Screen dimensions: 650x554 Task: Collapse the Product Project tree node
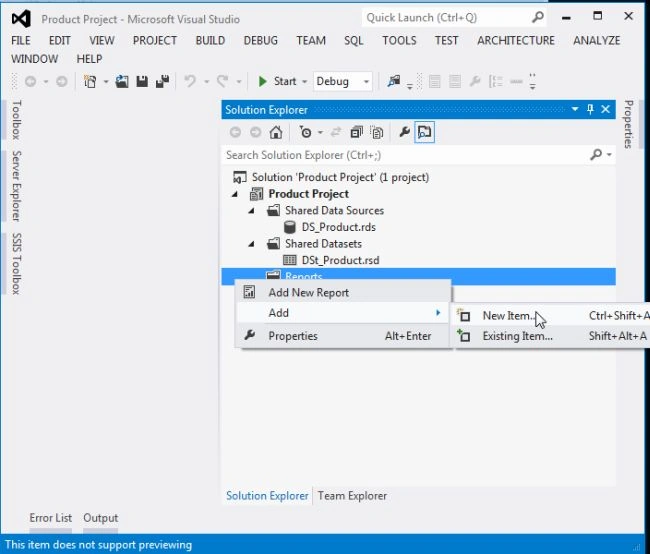click(x=235, y=194)
